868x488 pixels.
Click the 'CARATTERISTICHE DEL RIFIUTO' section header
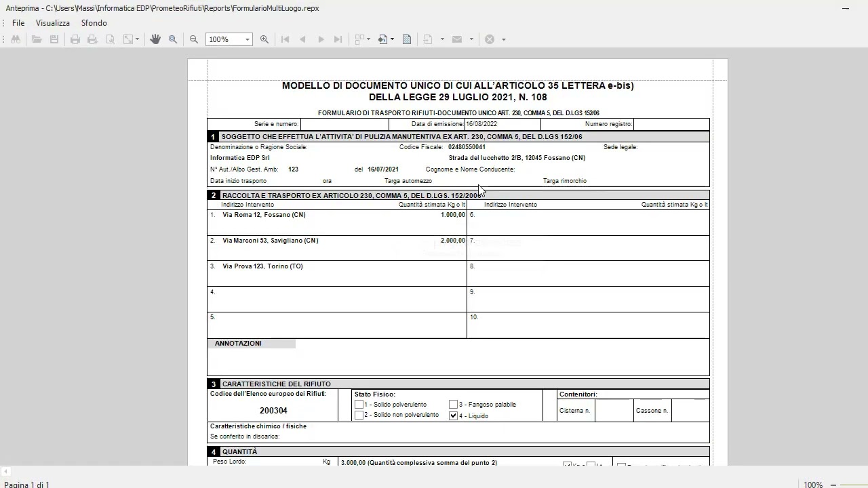click(277, 384)
